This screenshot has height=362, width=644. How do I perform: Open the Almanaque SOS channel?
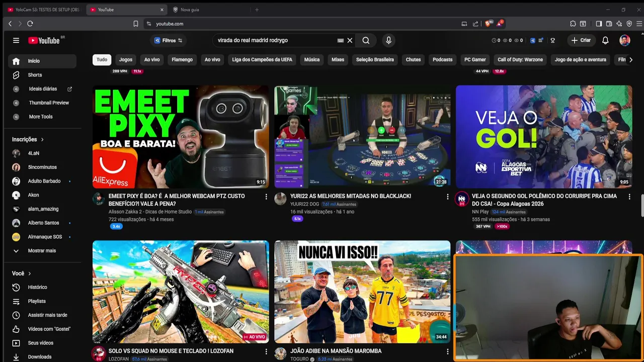click(42, 237)
